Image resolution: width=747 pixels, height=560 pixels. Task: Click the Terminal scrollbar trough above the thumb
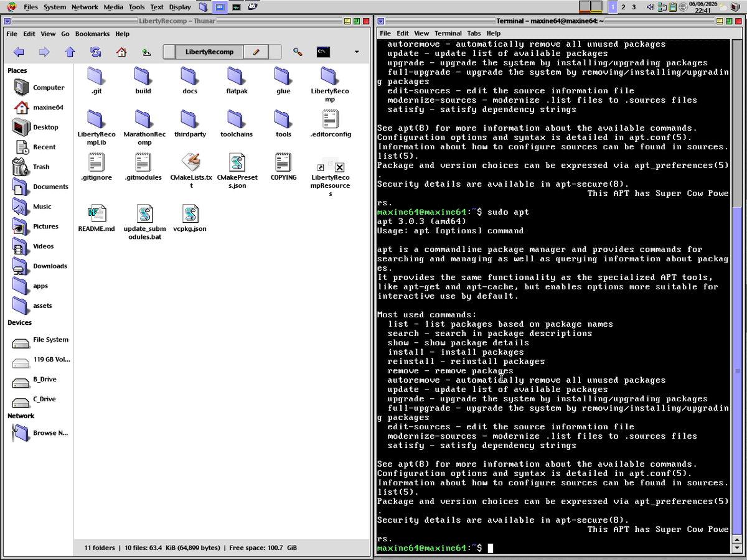coord(737,124)
